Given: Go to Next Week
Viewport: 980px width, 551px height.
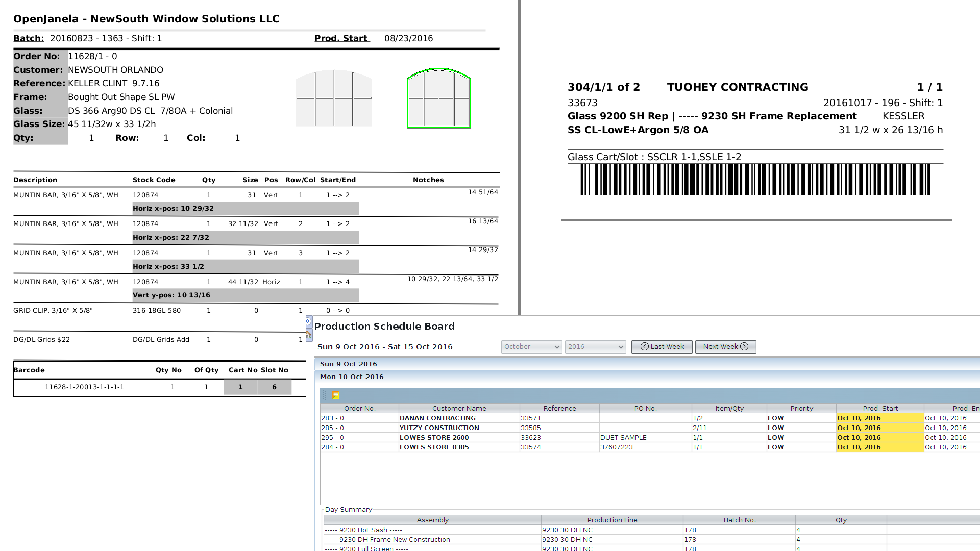Looking at the screenshot, I should 725,347.
